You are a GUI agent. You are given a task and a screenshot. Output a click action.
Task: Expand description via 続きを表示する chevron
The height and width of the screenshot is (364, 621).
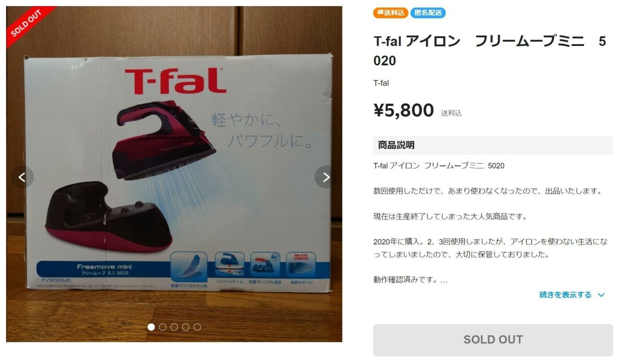coord(601,295)
